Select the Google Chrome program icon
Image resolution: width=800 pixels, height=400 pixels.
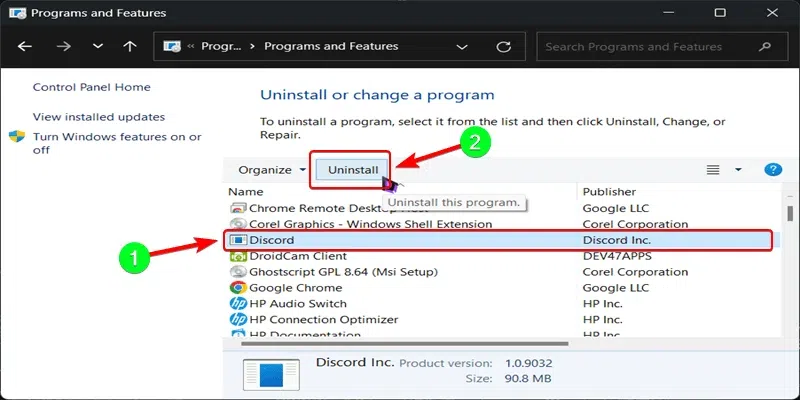(238, 288)
